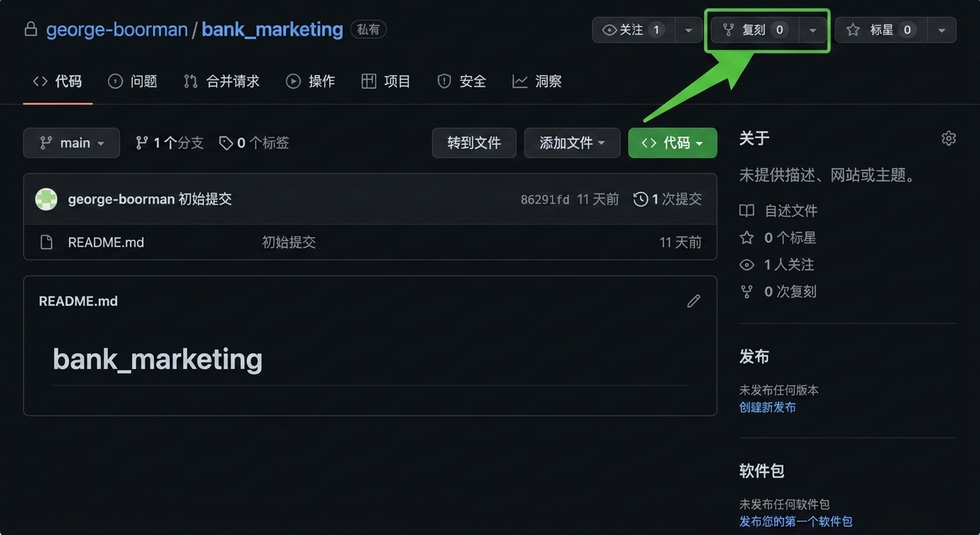Click the 11 天前 timestamp in commit header
The height and width of the screenshot is (535, 980).
(598, 199)
